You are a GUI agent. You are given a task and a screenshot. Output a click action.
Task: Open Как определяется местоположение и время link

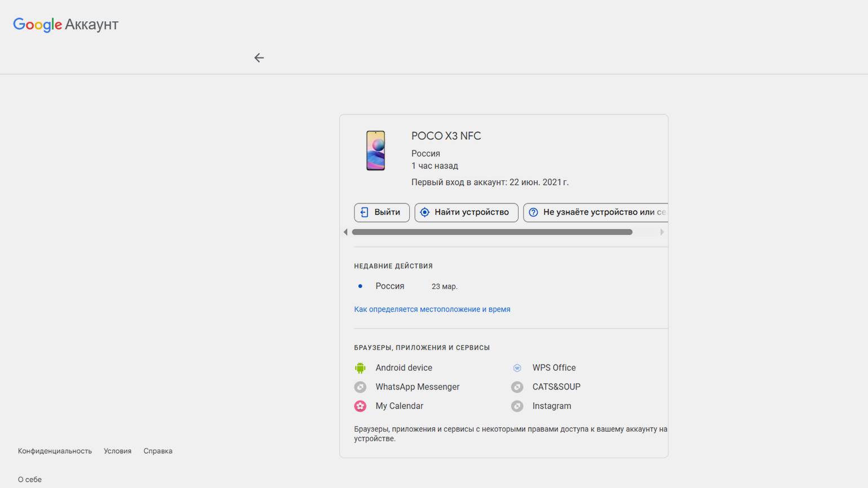(x=432, y=309)
